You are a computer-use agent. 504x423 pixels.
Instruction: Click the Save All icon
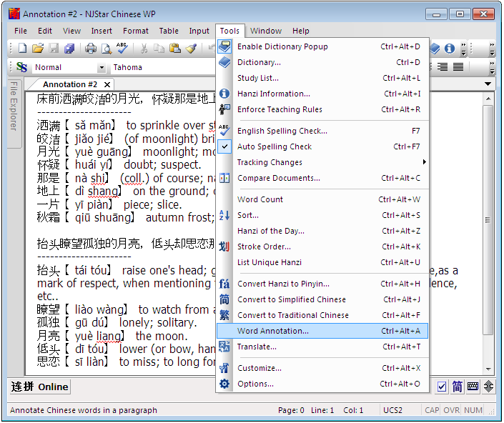69,49
